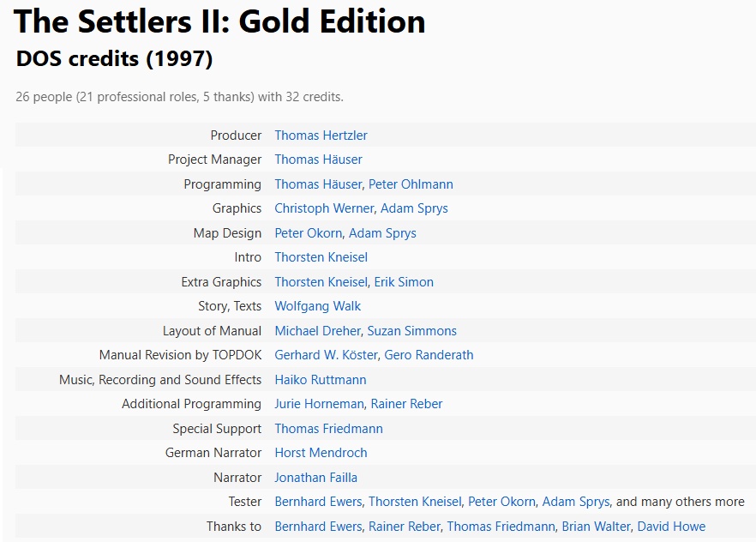Screen dimensions: 756x542
Task: Open Suzan Simmons' profile link
Action: (x=411, y=331)
